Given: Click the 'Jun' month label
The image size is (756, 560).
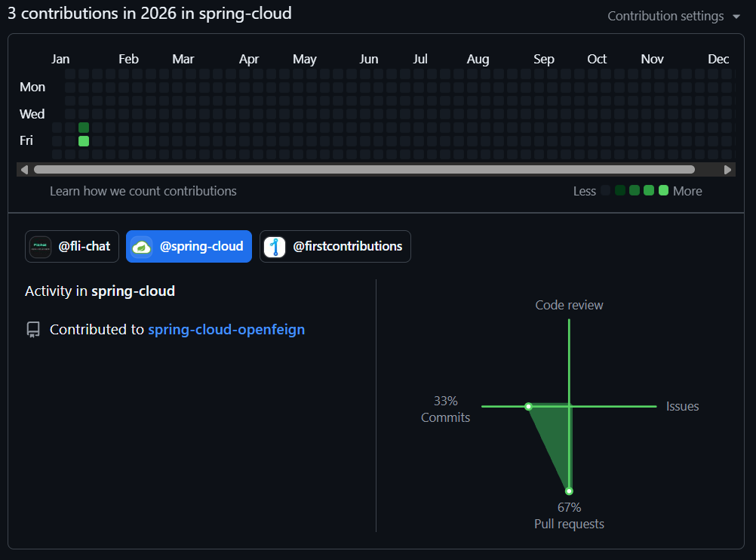Looking at the screenshot, I should [x=369, y=59].
